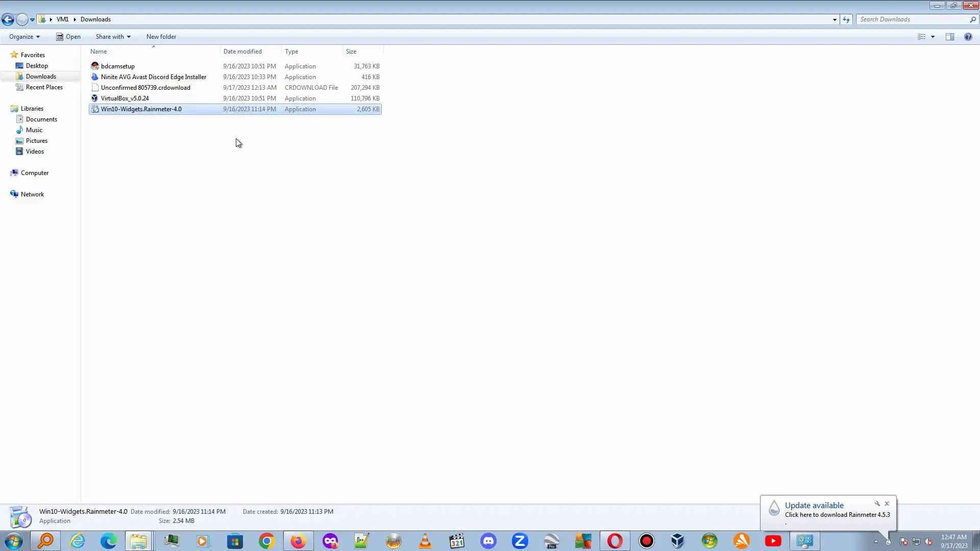
Task: Select Documents library in navigation pane
Action: click(41, 119)
